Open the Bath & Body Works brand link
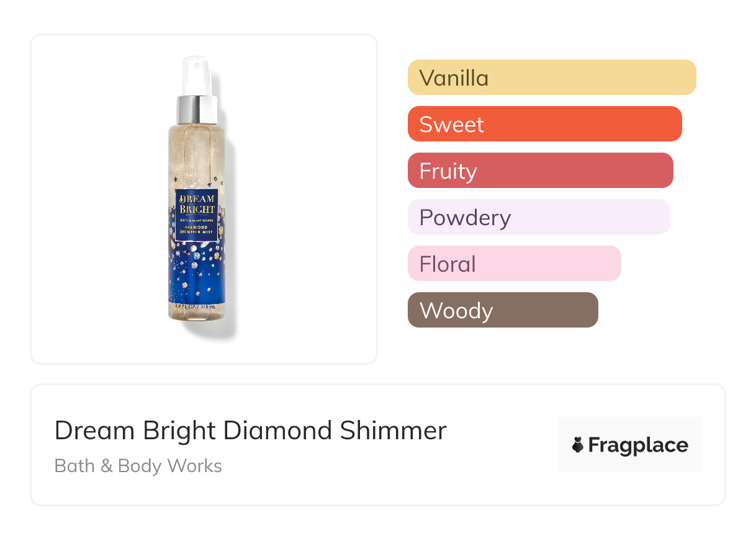Image resolution: width=756 pixels, height=536 pixels. coord(138,466)
